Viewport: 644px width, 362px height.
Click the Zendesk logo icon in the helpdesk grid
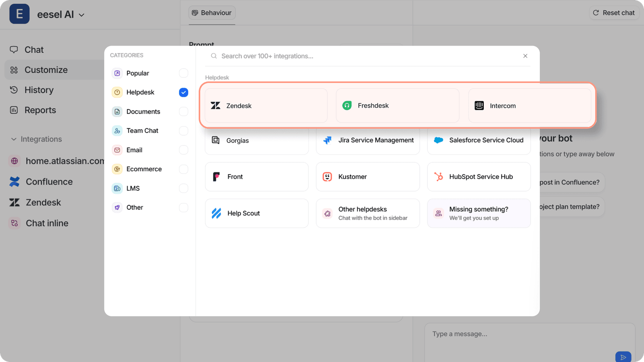[215, 106]
